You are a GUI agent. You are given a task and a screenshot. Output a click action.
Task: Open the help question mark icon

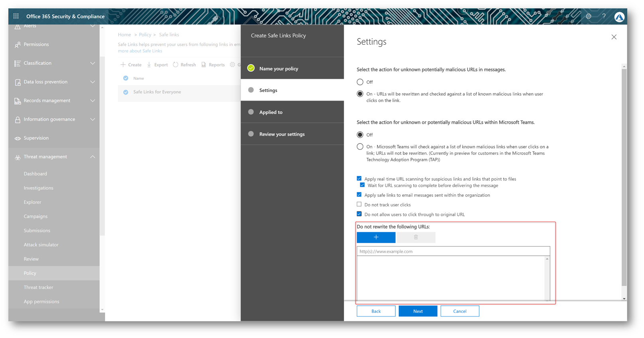click(x=604, y=16)
